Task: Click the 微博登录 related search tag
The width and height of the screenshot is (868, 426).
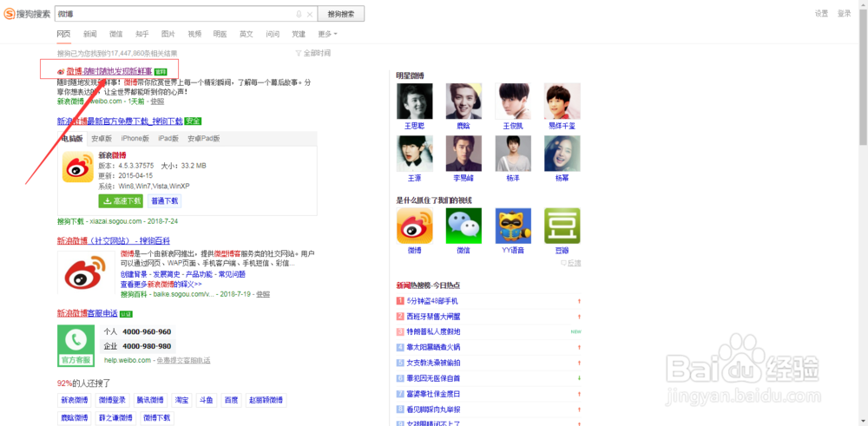Action: click(112, 401)
